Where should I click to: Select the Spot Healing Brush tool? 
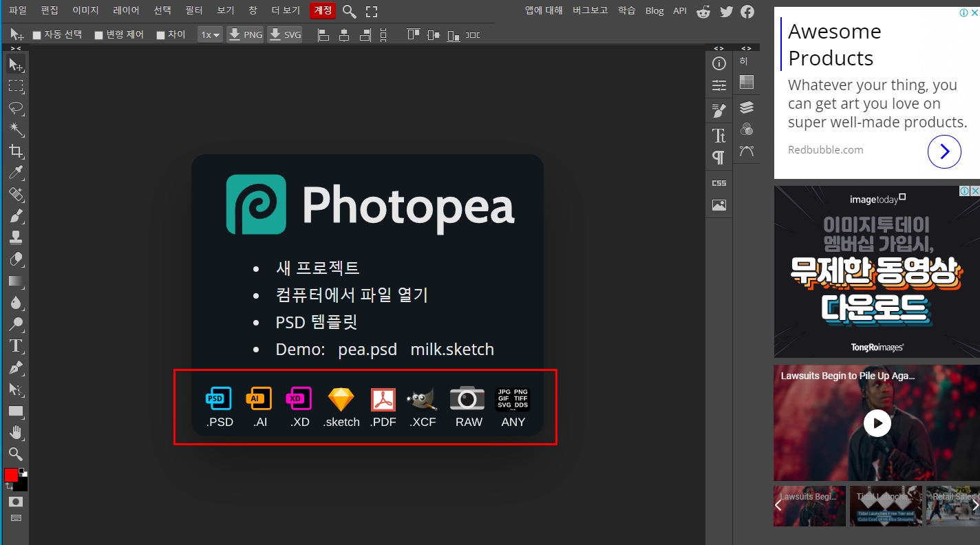pos(15,195)
